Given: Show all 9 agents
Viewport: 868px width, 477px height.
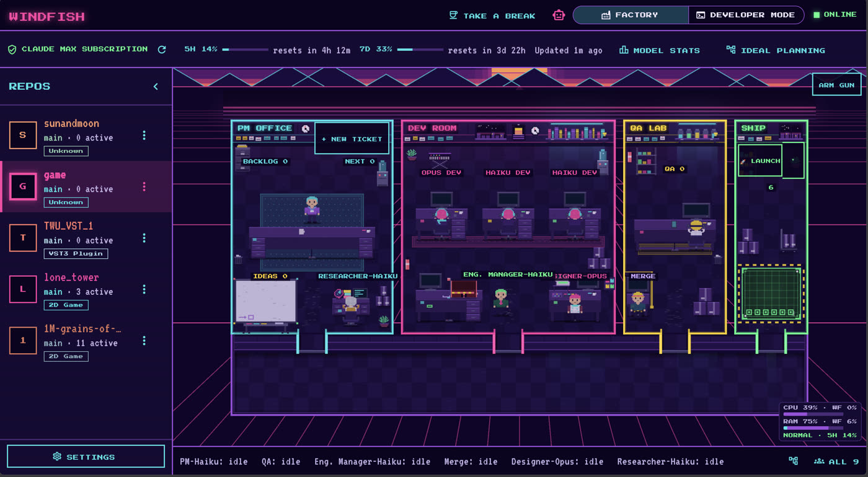Looking at the screenshot, I should pyautogui.click(x=836, y=462).
